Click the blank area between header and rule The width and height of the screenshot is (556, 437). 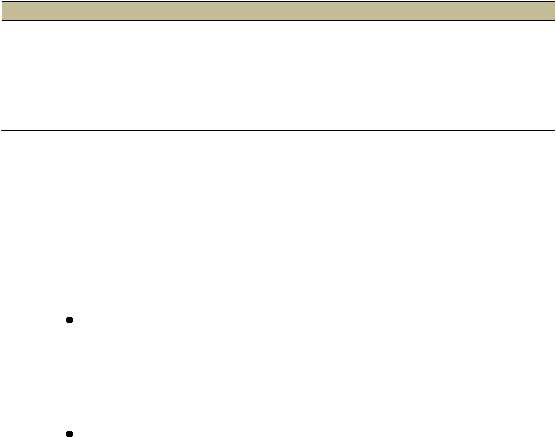(x=278, y=75)
